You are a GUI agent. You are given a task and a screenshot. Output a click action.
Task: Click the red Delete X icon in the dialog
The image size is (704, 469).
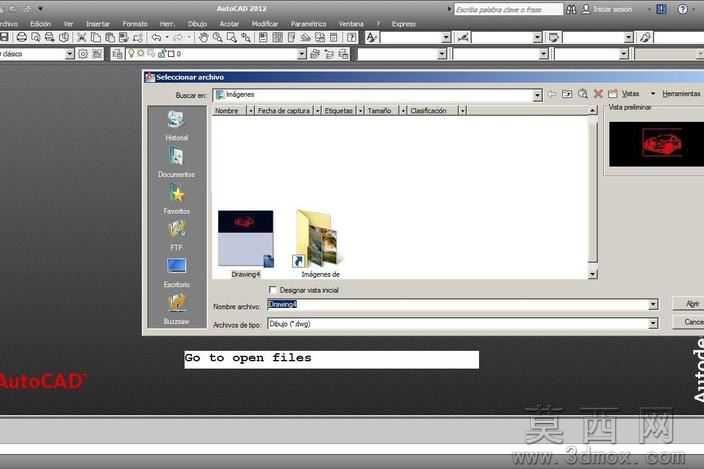coord(598,93)
